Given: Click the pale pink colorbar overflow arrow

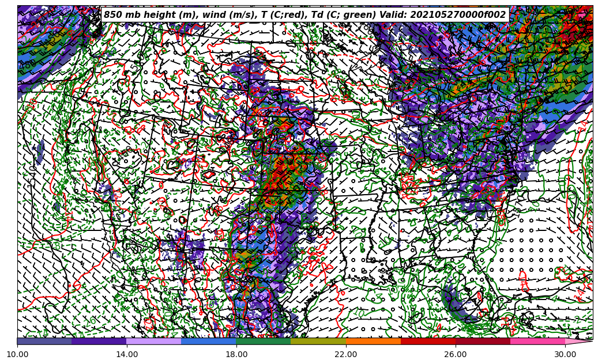Looking at the screenshot, I should (x=578, y=341).
